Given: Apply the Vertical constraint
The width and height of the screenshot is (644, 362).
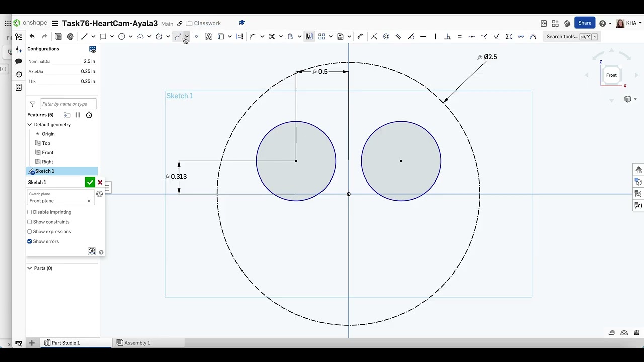Looking at the screenshot, I should [435, 36].
